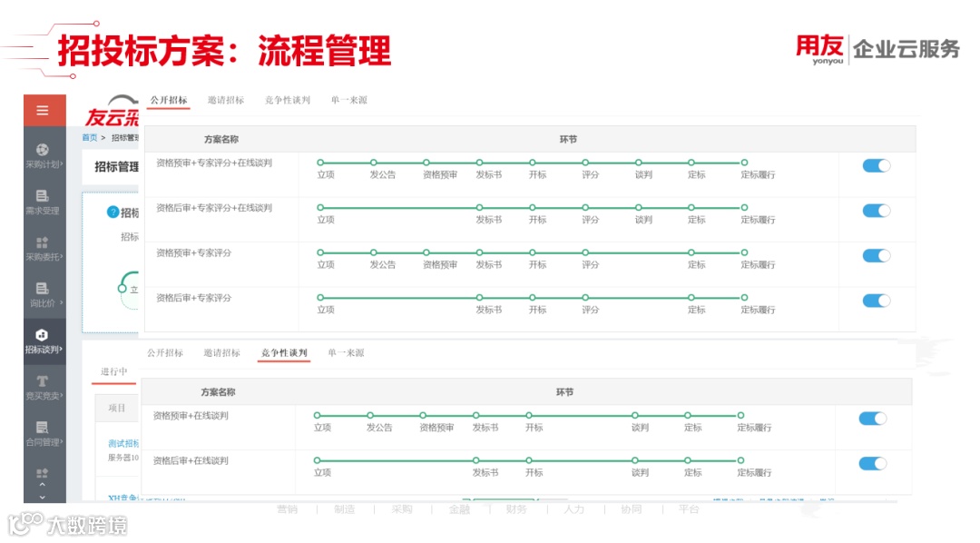Click 谈判 node in 资格预审+专家评分+在线谈判 row

tap(638, 163)
